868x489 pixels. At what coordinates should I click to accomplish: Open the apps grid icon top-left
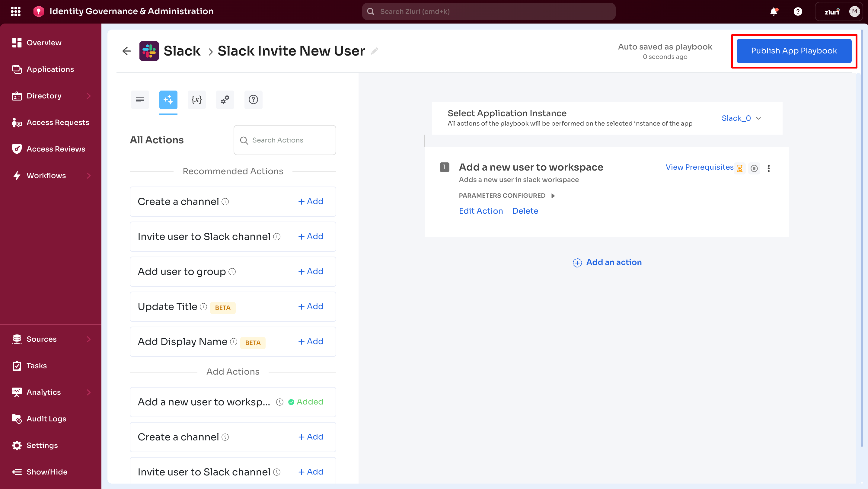[15, 11]
